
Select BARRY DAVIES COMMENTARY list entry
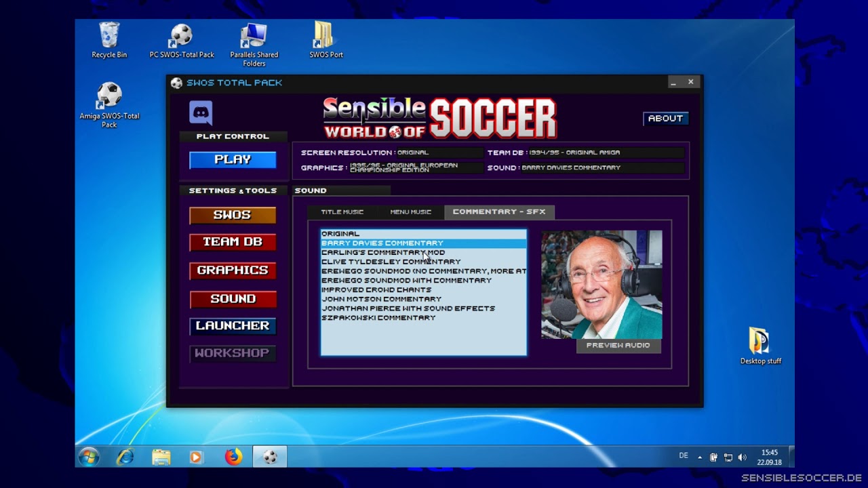(x=423, y=243)
